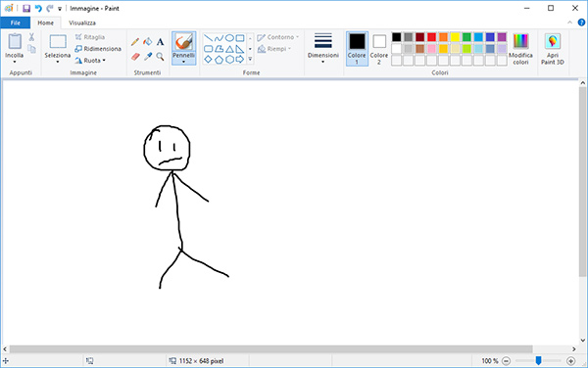
Task: Pick the yellow color swatch
Action: (455, 37)
